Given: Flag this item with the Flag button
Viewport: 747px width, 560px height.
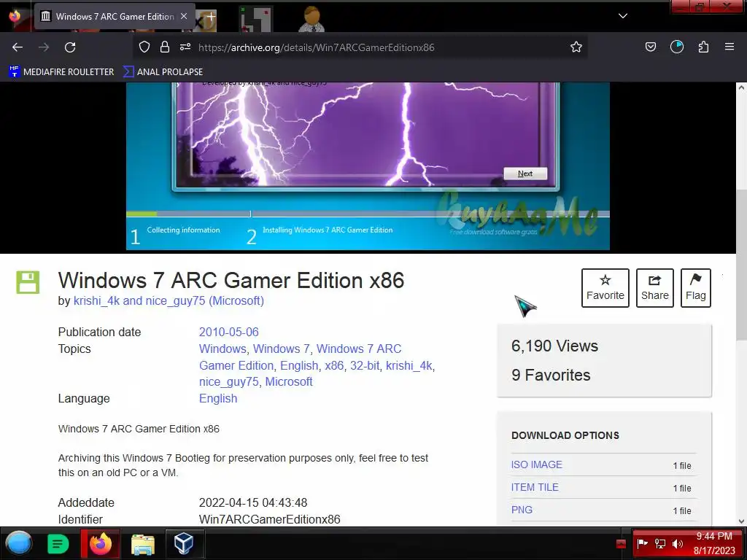Looking at the screenshot, I should coord(695,287).
